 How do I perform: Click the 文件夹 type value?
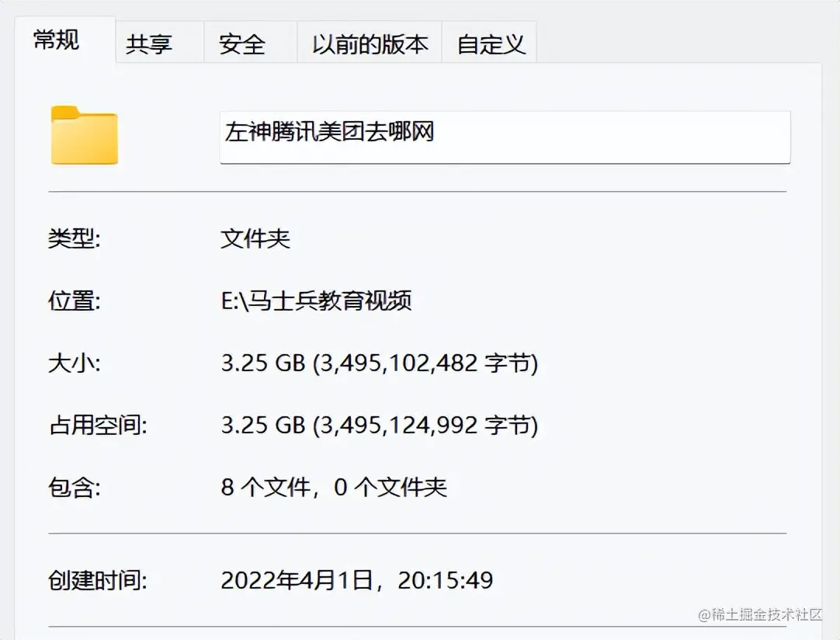pos(255,238)
